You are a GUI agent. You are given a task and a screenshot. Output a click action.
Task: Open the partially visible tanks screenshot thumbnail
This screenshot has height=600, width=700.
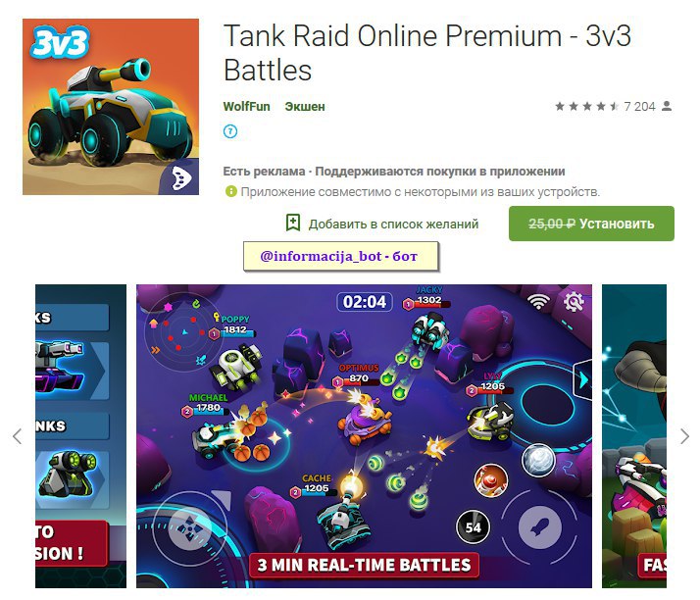(x=80, y=436)
